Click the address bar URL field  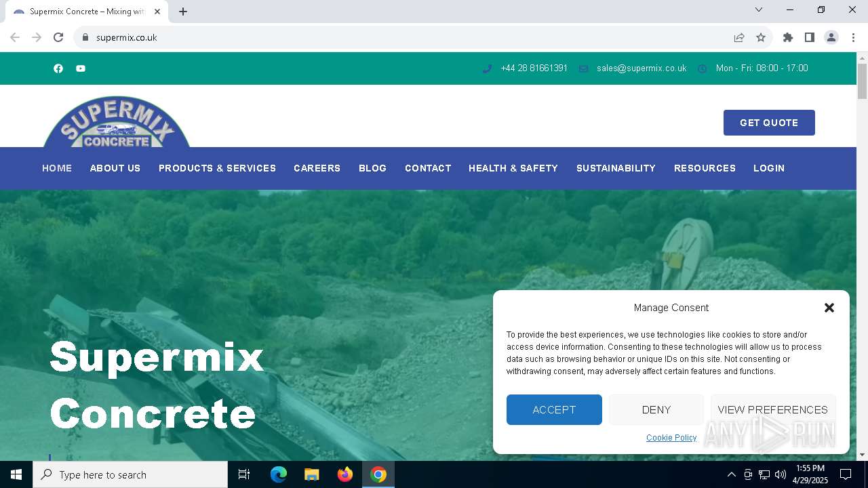tap(407, 37)
